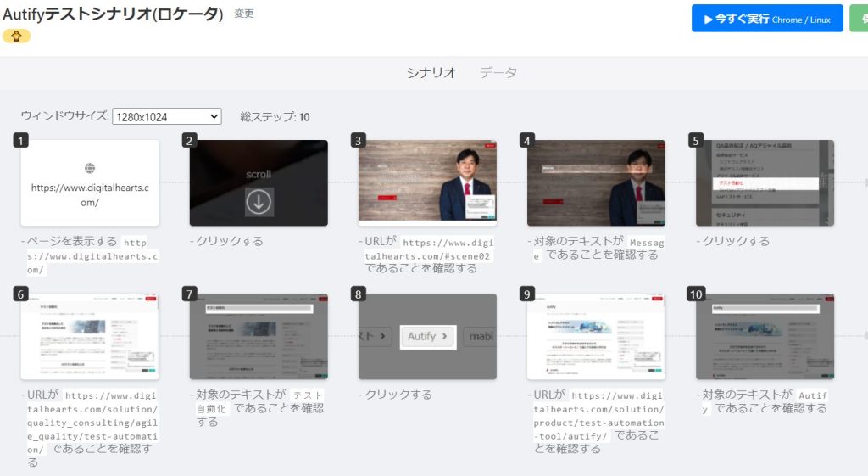Open step 2 scroll thumbnail
Image resolution: width=868 pixels, height=476 pixels.
point(259,183)
